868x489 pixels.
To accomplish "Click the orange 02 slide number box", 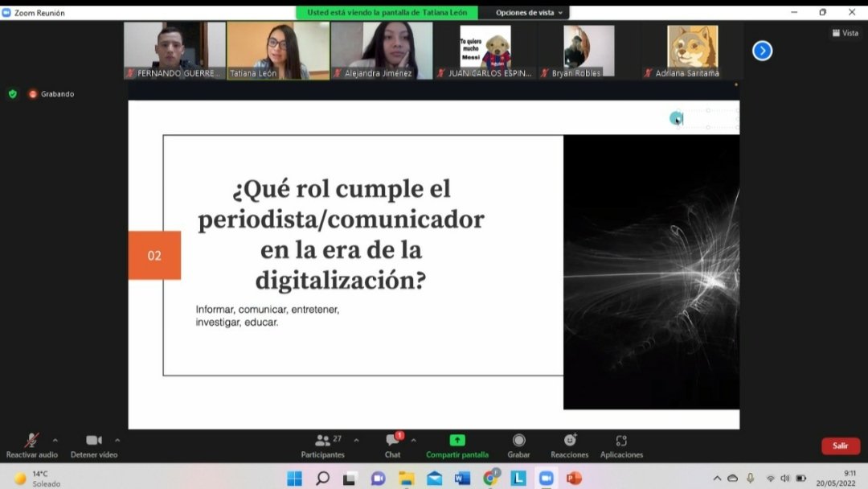I will click(x=154, y=255).
